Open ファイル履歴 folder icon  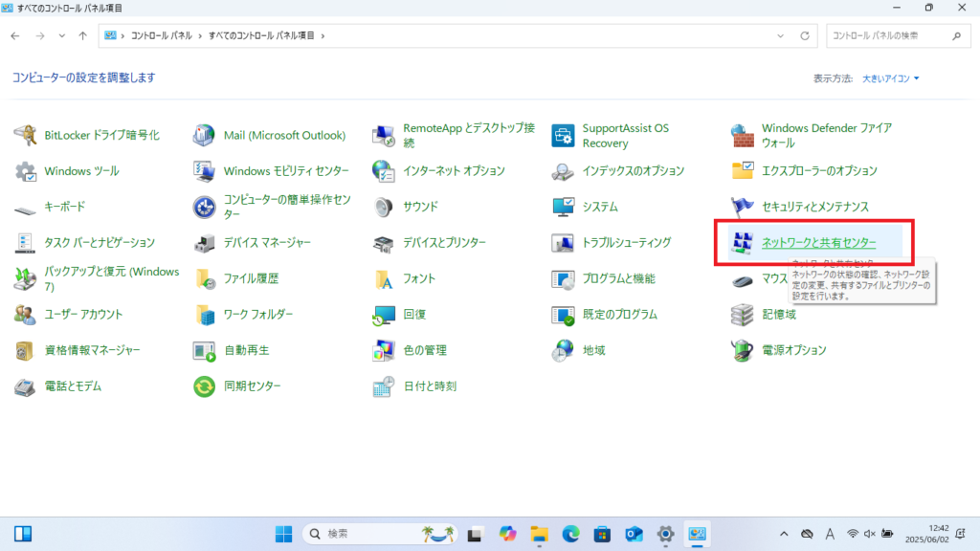[x=204, y=278]
